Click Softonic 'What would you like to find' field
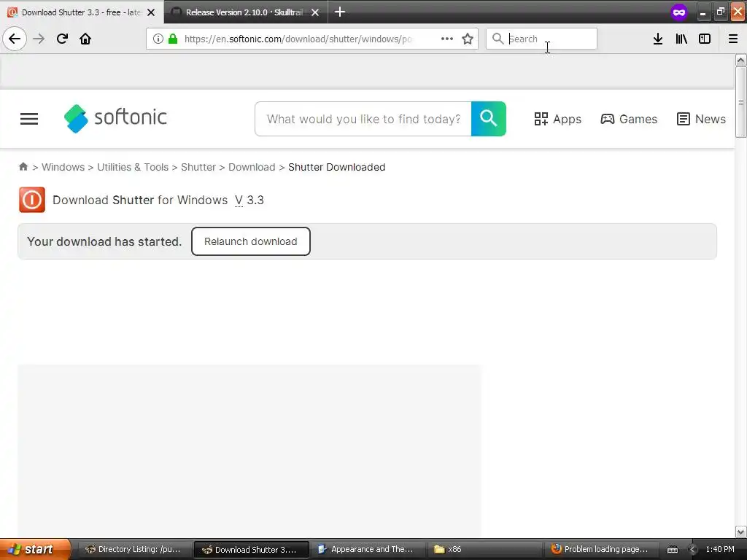Screen dimensions: 747x560 click(363, 119)
